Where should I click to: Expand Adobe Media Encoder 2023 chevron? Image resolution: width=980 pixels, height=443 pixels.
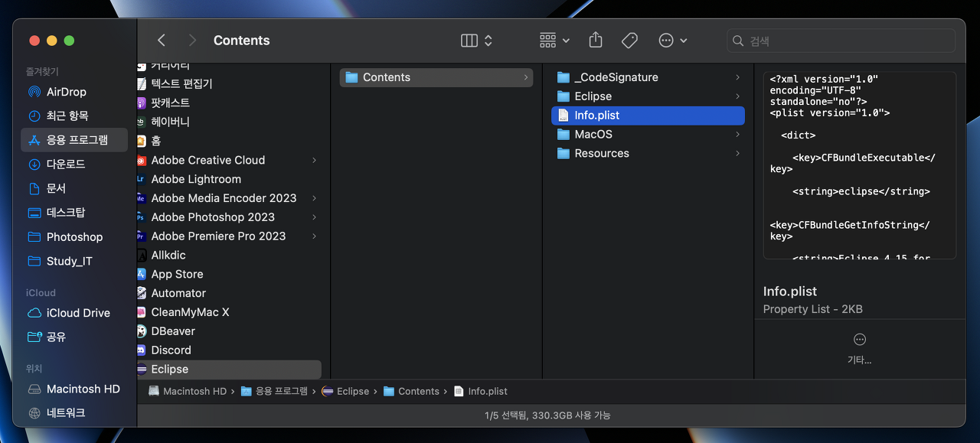click(314, 198)
